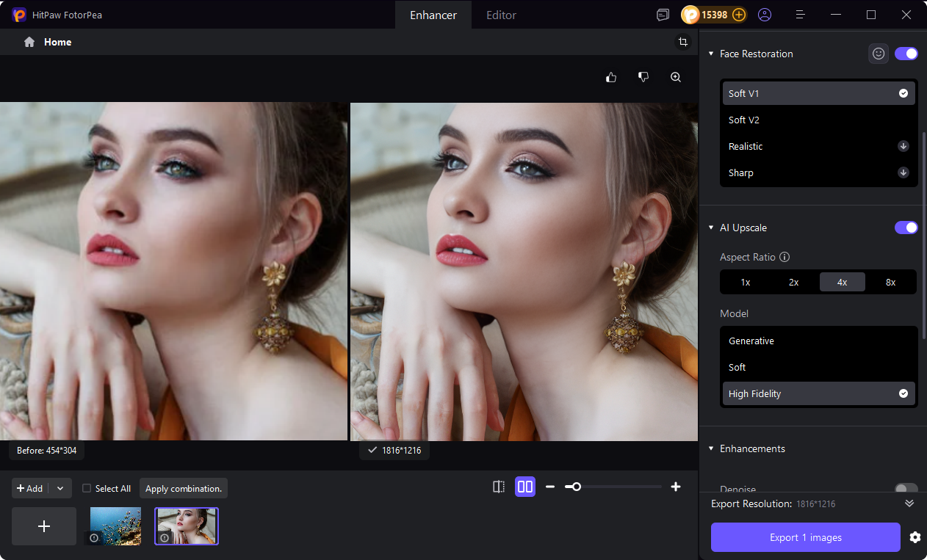Click Export 1 images

click(805, 537)
